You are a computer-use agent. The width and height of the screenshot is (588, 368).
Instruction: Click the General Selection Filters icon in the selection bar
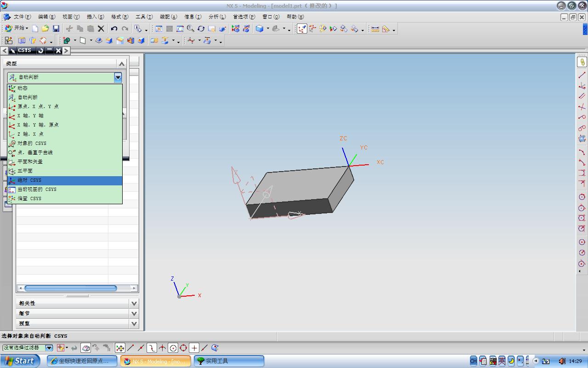[61, 348]
